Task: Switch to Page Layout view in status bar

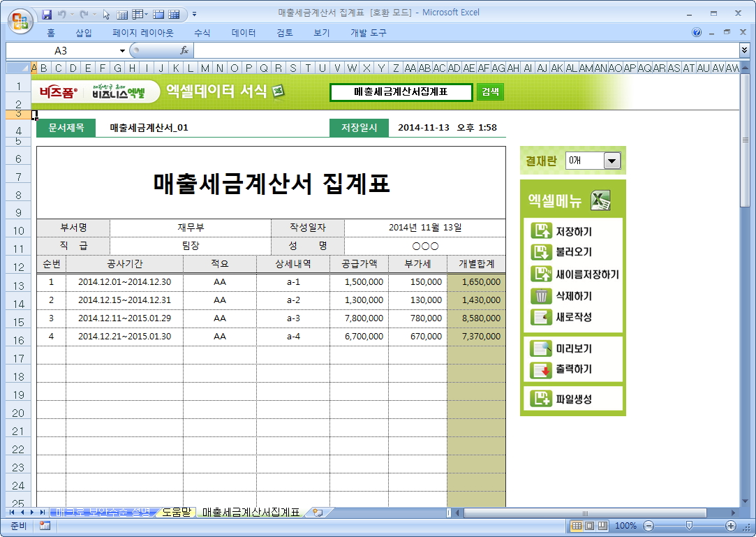Action: [x=590, y=526]
